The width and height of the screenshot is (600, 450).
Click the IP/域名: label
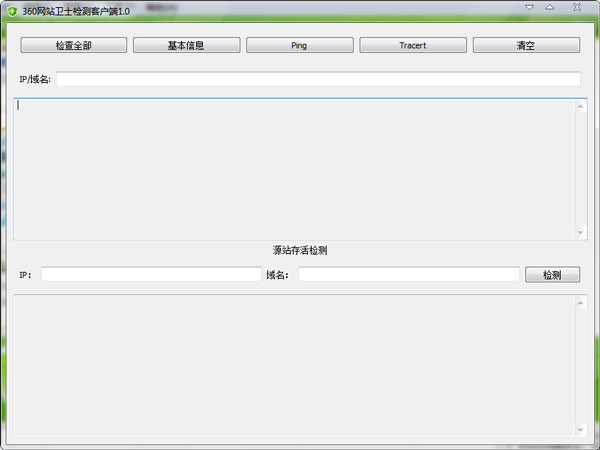point(35,79)
